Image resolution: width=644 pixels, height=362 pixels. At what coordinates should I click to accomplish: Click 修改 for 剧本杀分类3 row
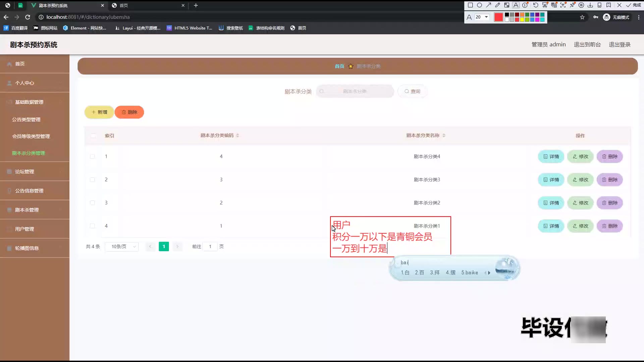click(580, 180)
